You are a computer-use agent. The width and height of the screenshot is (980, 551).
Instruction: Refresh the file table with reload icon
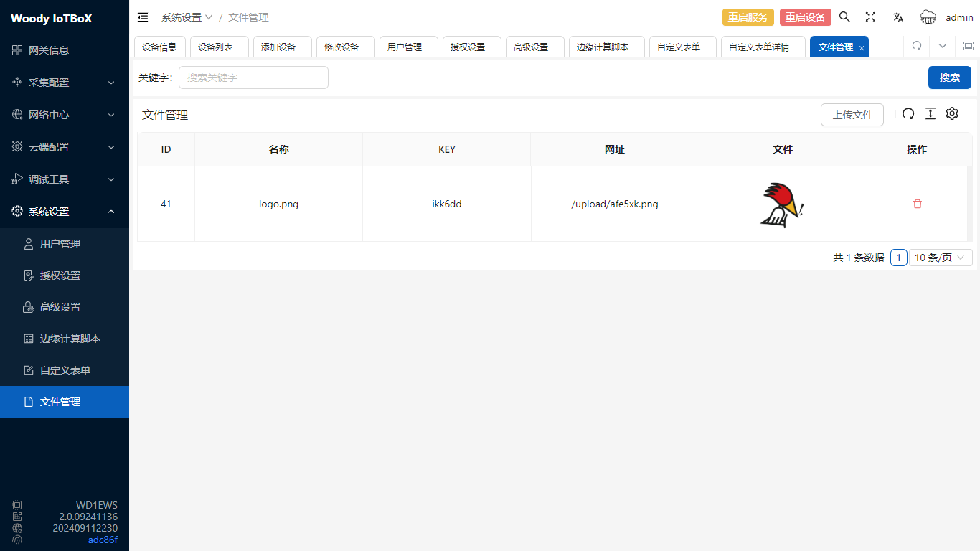pyautogui.click(x=908, y=114)
